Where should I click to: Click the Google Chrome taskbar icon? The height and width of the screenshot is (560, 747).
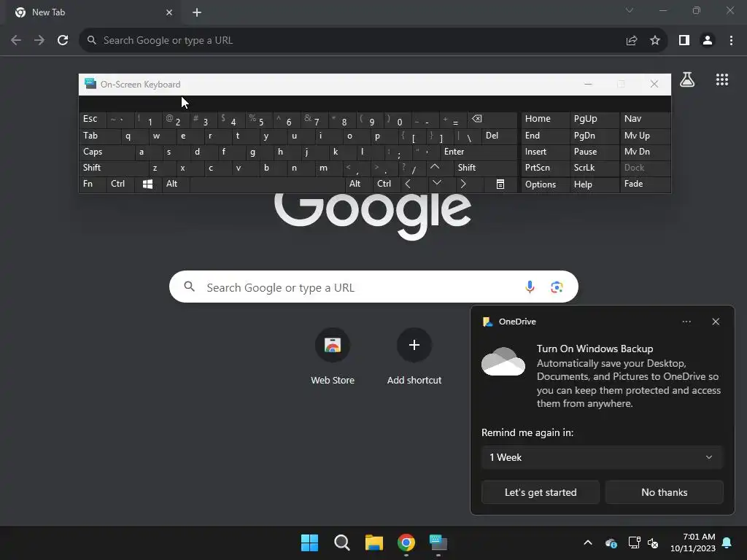406,542
